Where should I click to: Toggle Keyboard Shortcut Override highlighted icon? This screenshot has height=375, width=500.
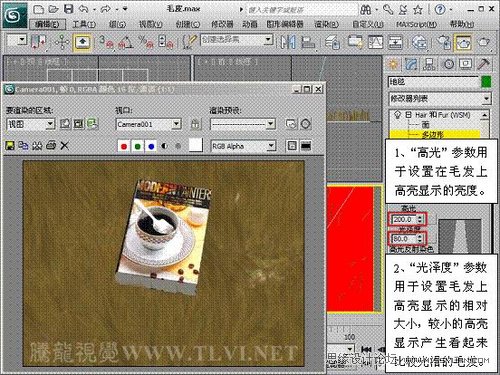tap(82, 42)
